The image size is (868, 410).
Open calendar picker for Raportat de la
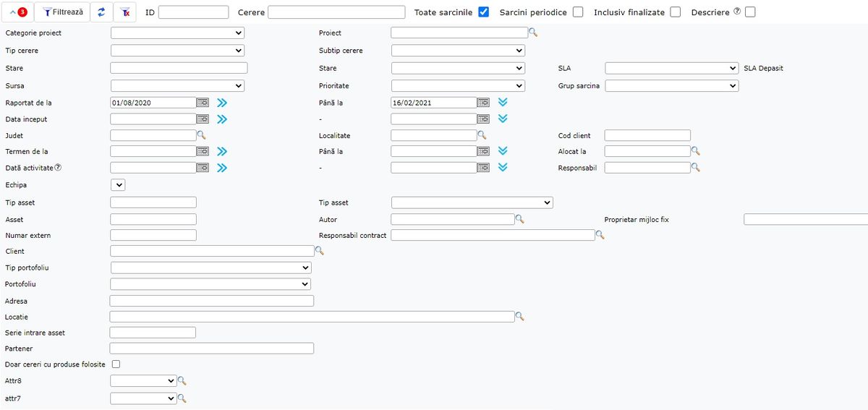point(203,103)
